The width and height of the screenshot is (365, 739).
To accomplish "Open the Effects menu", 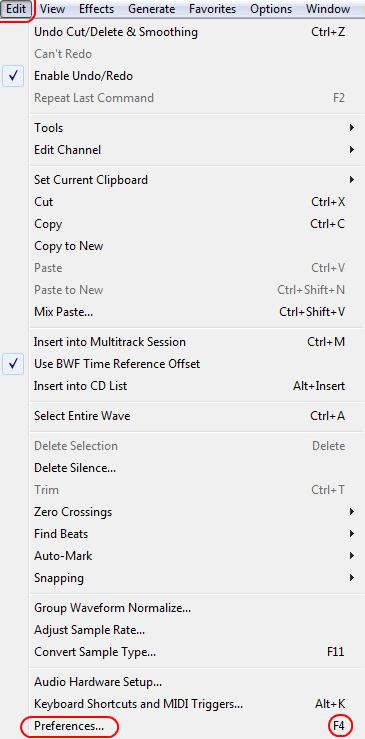I will [x=96, y=9].
